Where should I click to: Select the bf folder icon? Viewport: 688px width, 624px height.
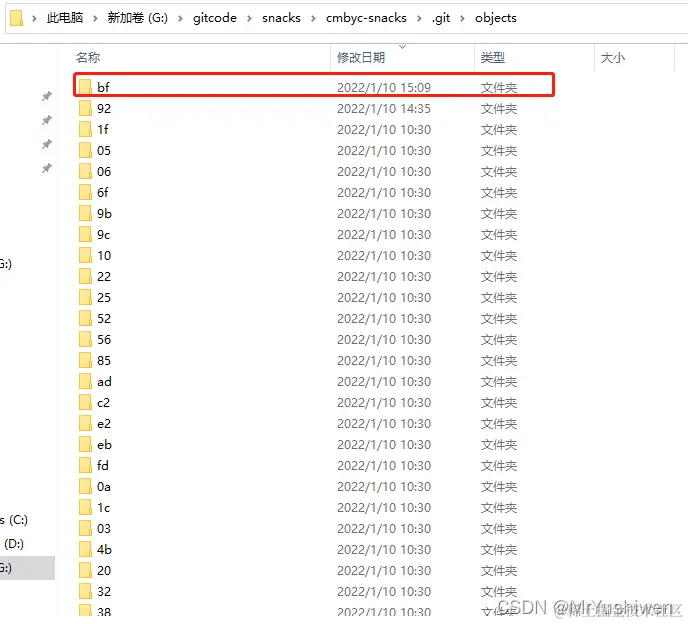click(x=85, y=87)
